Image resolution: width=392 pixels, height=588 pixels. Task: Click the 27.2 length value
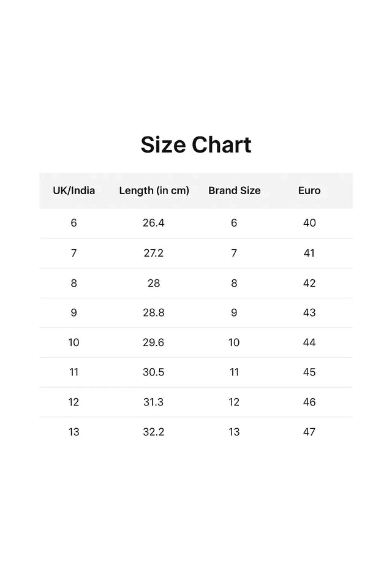[x=154, y=253]
